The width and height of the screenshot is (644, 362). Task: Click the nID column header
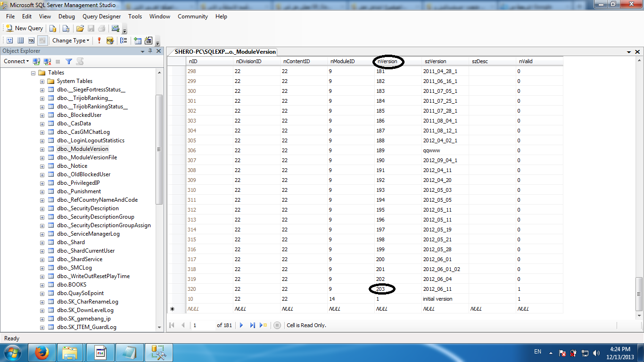[209, 61]
